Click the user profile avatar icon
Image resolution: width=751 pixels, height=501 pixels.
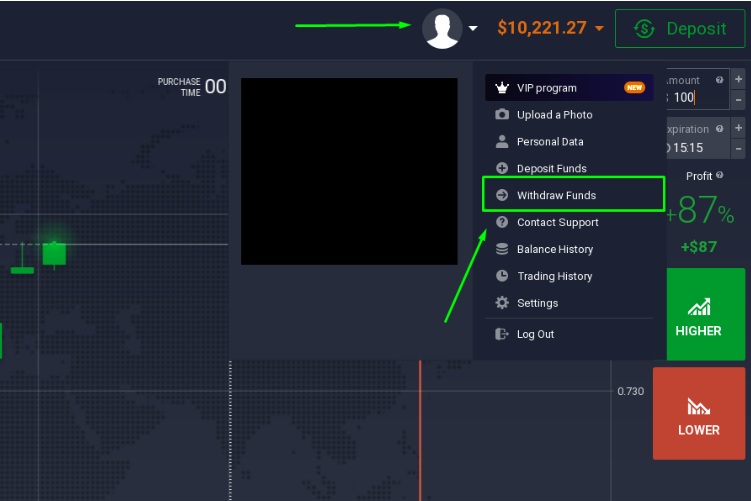click(442, 29)
